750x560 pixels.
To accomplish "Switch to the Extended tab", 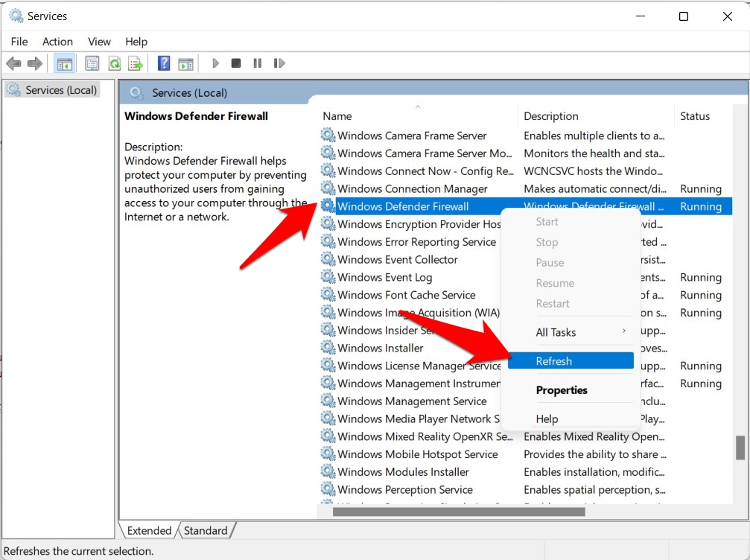I will [x=149, y=531].
